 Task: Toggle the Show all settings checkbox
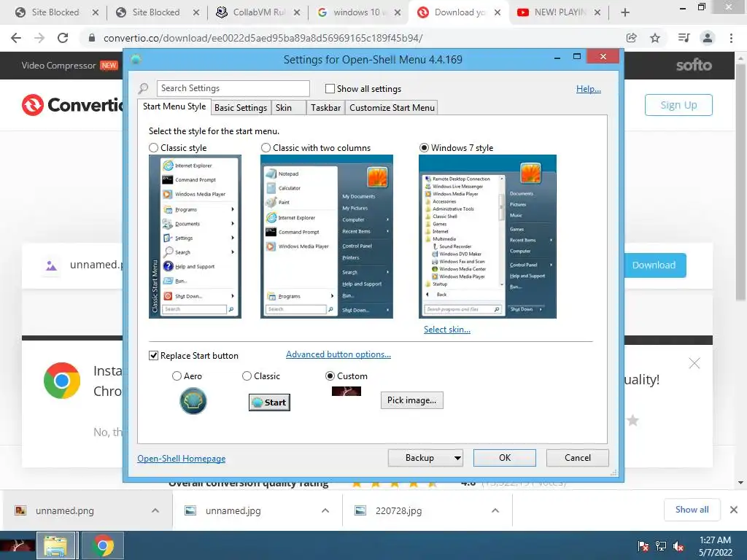tap(330, 88)
